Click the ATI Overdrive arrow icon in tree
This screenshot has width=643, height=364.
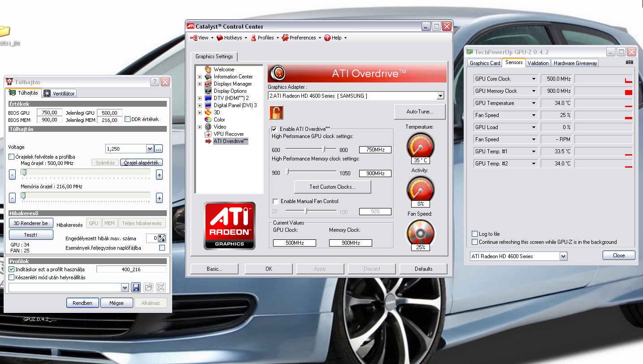tap(208, 141)
